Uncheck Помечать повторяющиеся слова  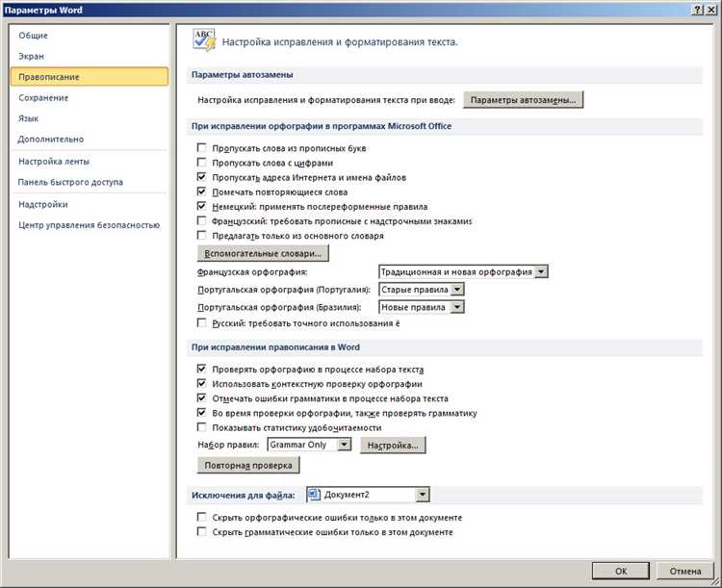[x=202, y=192]
